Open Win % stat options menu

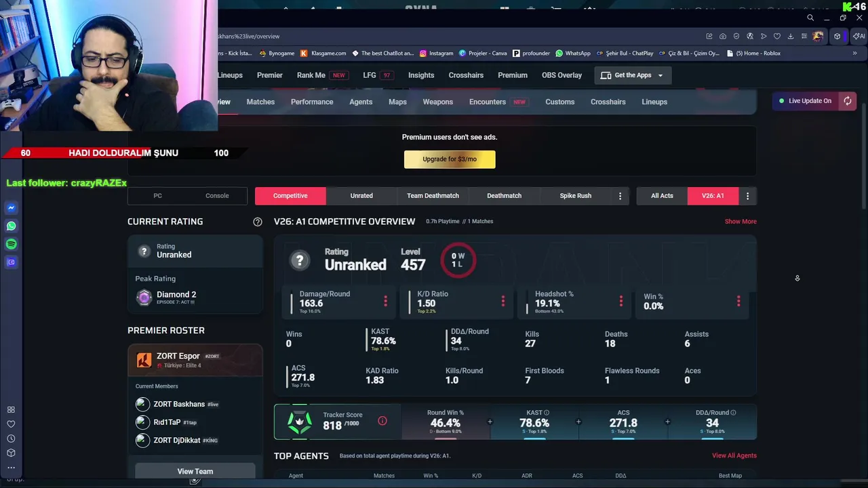(738, 301)
